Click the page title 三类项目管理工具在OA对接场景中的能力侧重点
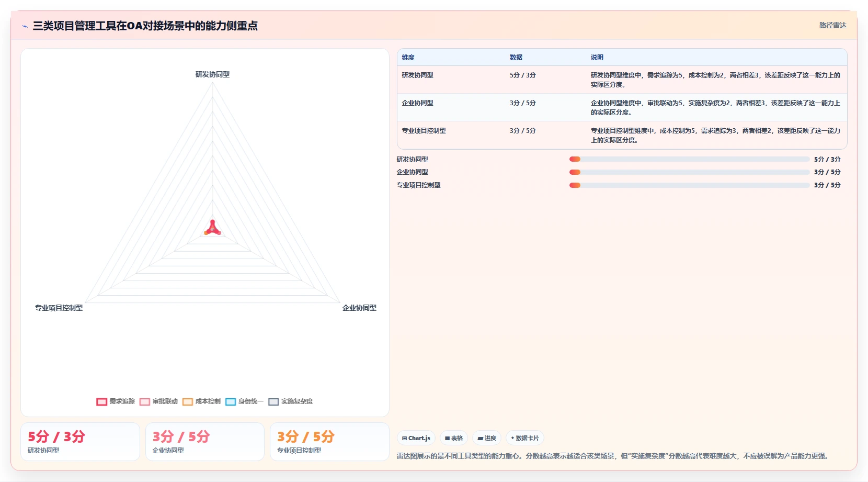This screenshot has width=868, height=482. point(145,26)
